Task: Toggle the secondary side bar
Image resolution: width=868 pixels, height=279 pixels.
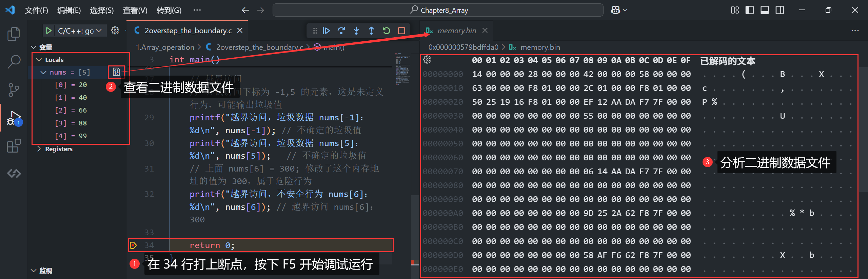Action: [780, 10]
